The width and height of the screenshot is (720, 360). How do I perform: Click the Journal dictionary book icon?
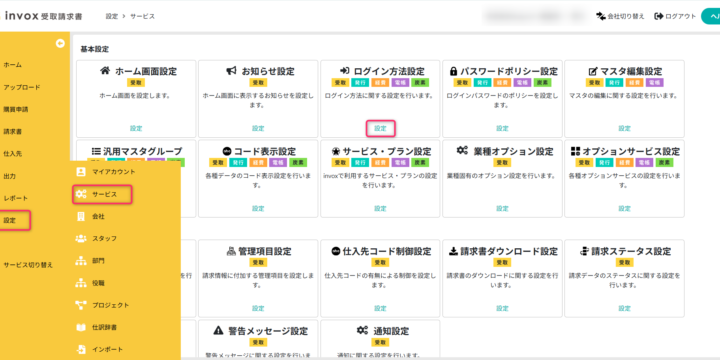click(x=81, y=327)
